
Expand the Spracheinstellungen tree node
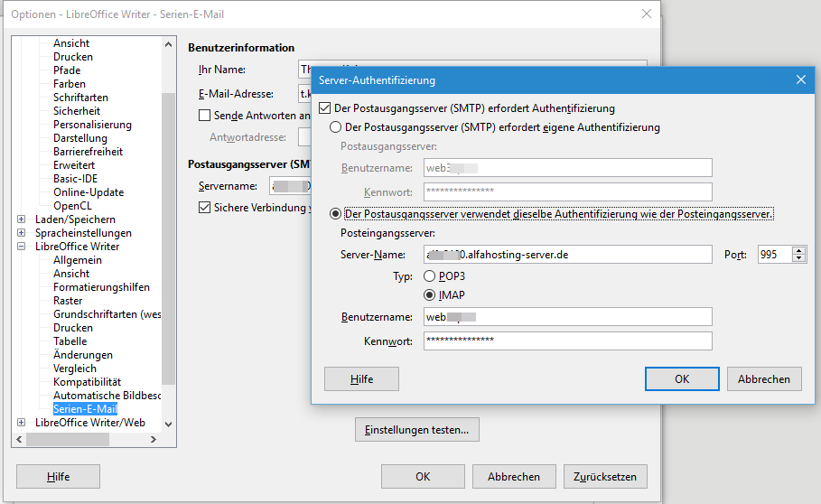[22, 233]
